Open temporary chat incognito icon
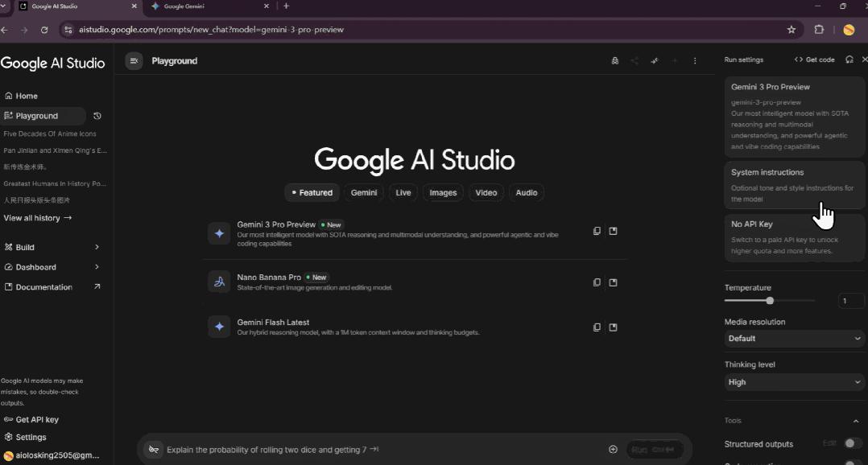 (x=615, y=61)
